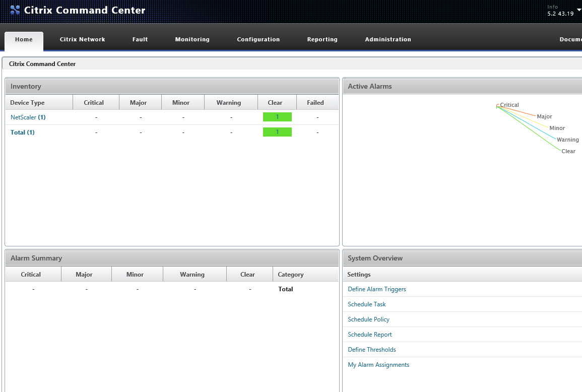Viewport: 582px width, 392px height.
Task: Open the Fault tab
Action: (x=140, y=39)
